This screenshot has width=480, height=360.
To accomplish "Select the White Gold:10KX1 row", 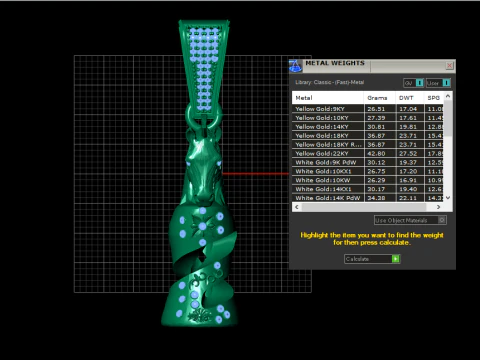I will tap(368, 171).
